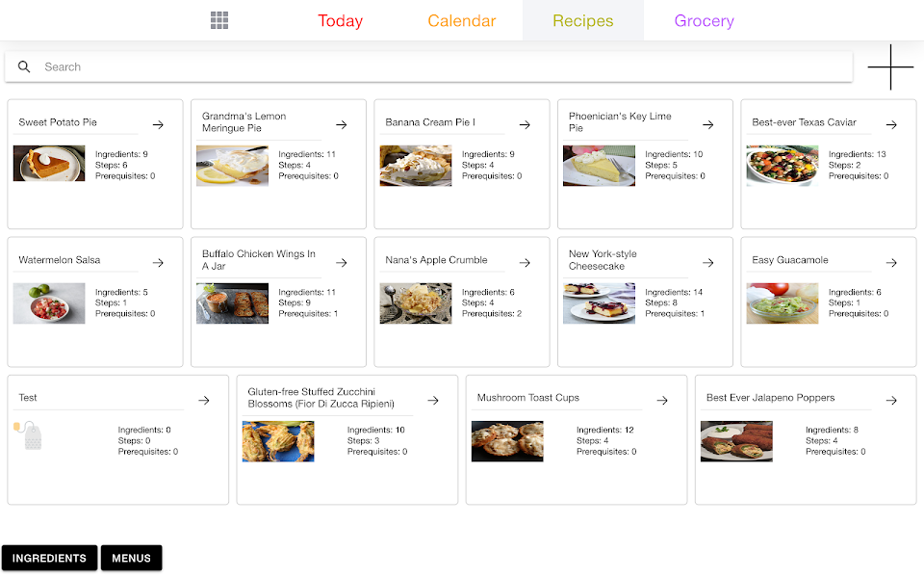Click Nana's Apple Crumble recipe title

[x=436, y=260]
